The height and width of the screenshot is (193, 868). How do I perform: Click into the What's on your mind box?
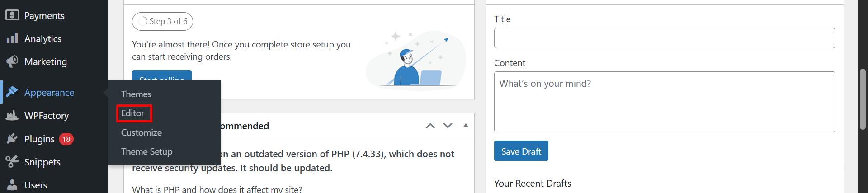[x=665, y=102]
